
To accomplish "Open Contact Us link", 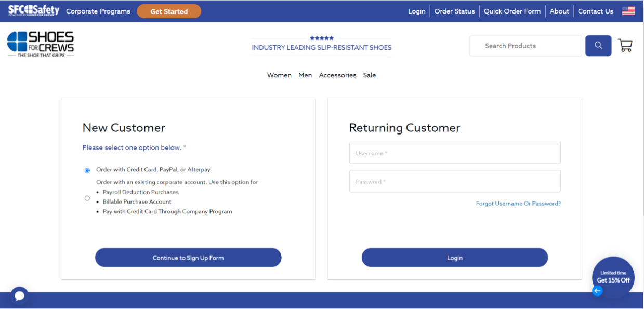I will tap(596, 11).
